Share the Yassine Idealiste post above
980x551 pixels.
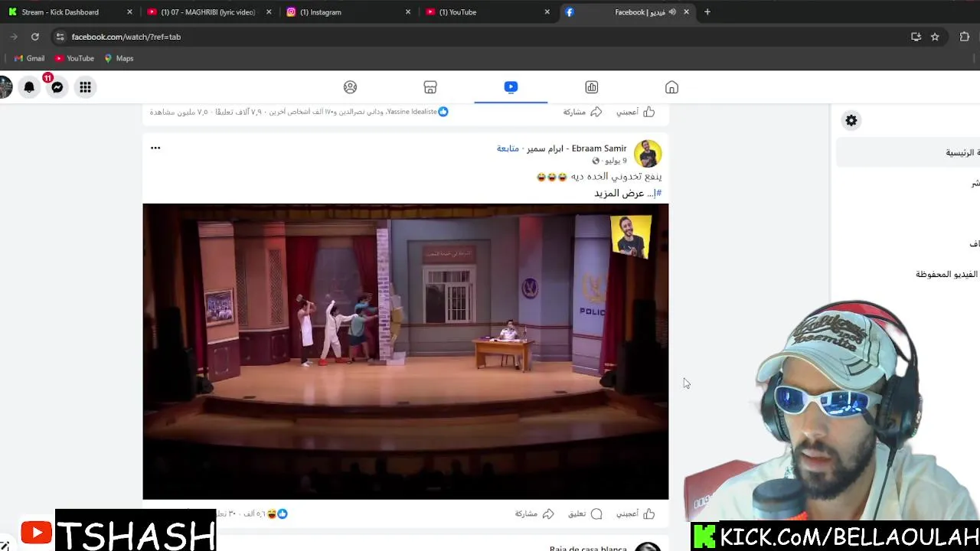[x=583, y=112]
